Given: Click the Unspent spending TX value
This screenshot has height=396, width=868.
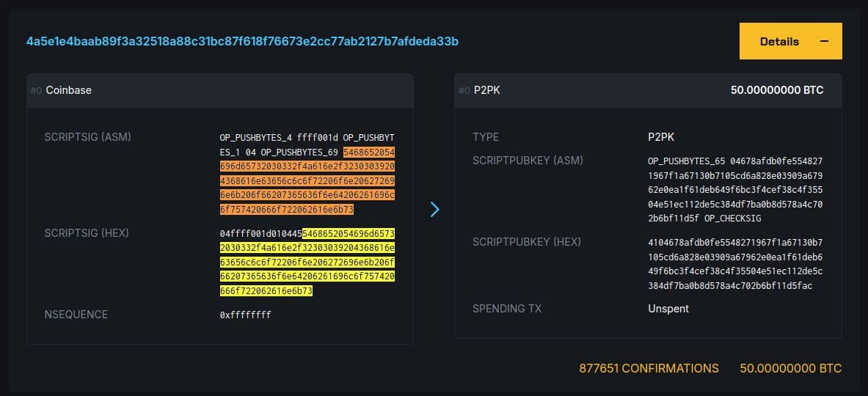Looking at the screenshot, I should [x=668, y=309].
